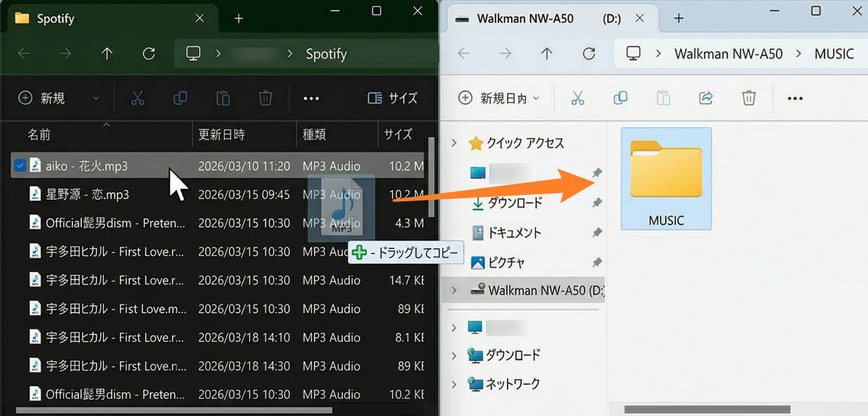Viewport: 868px width, 416px height.
Task: Sort by 更新日時 column header
Action: 221,134
